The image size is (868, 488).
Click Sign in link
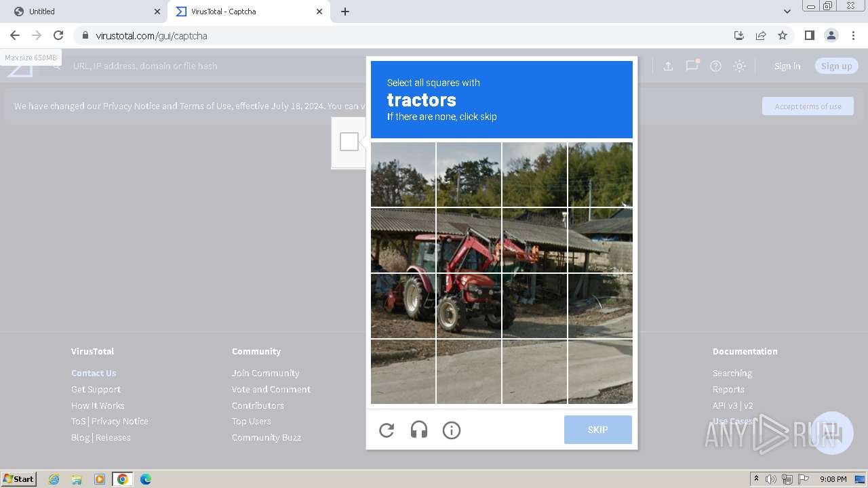pyautogui.click(x=787, y=66)
